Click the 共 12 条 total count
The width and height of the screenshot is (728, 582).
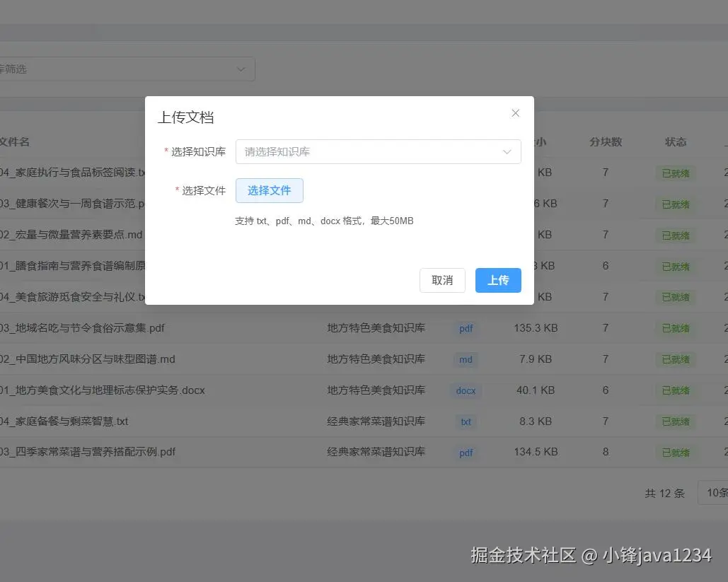[x=665, y=494]
